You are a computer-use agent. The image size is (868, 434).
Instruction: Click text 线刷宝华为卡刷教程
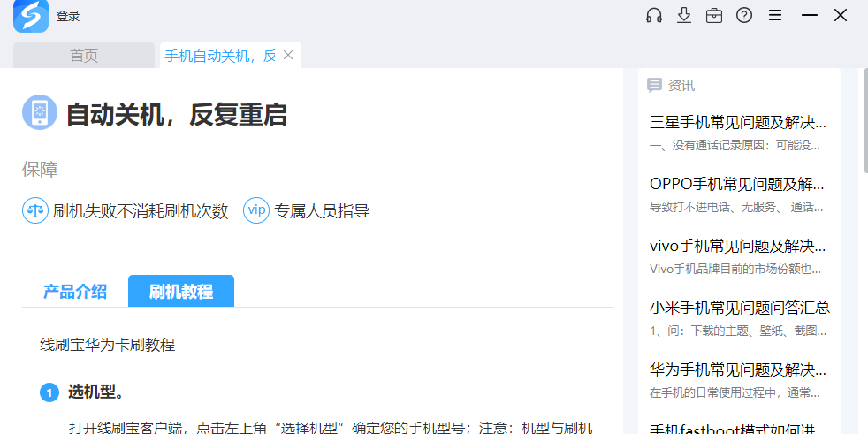tap(107, 345)
